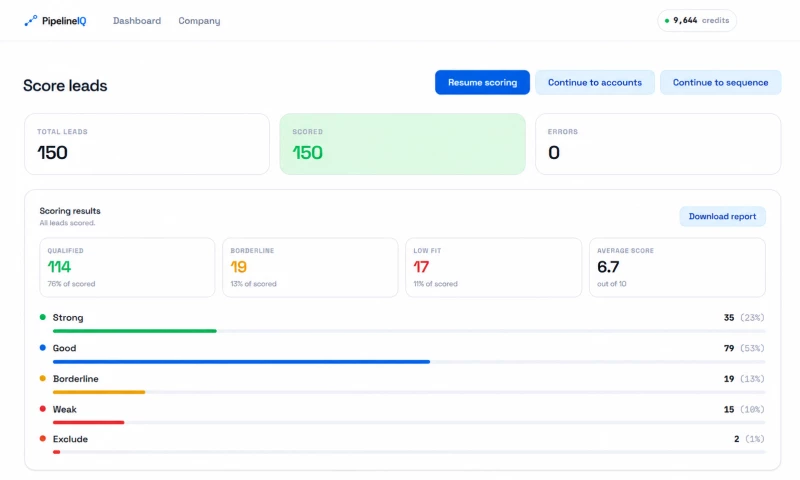Screen dimensions: 800x480
Task: Click the orange Exclude category dot
Action: coord(43,438)
